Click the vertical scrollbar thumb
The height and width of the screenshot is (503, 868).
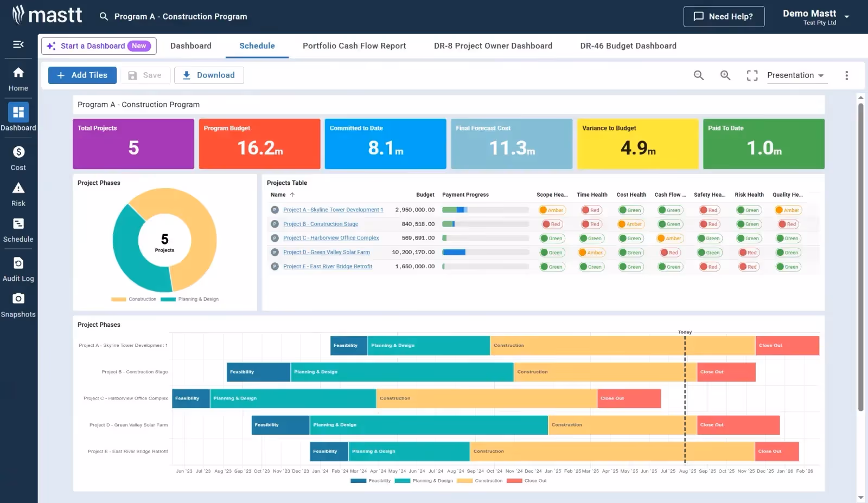860,257
